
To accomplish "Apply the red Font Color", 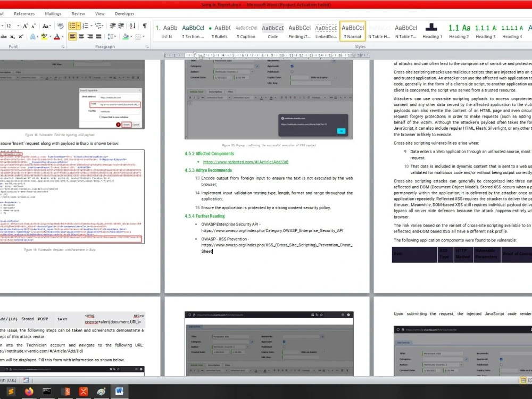I will coord(57,36).
